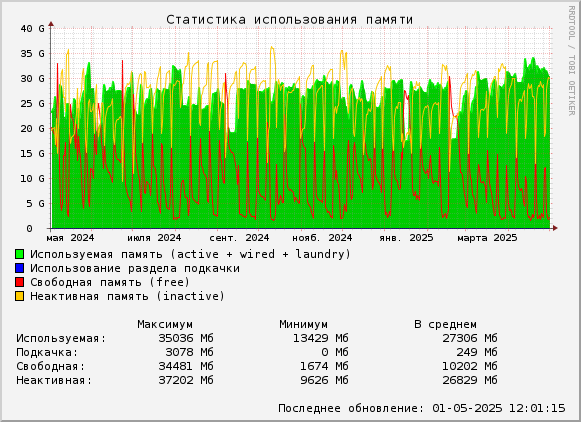Screen dimensions: 581x422
Task: Click the chart title 'Статистика использования памяти'
Action: (x=289, y=20)
